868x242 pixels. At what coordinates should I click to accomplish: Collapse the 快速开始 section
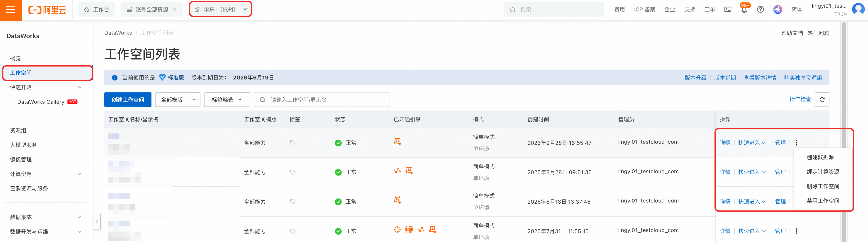tap(79, 87)
